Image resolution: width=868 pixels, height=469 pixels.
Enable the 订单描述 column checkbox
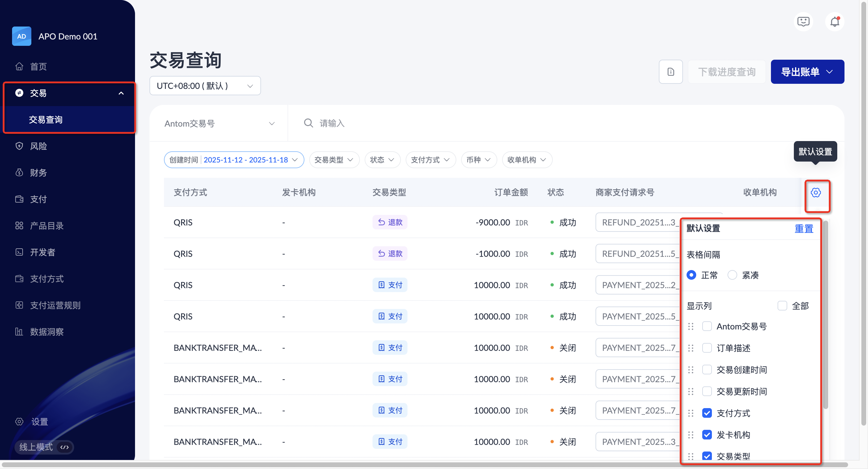pos(707,348)
